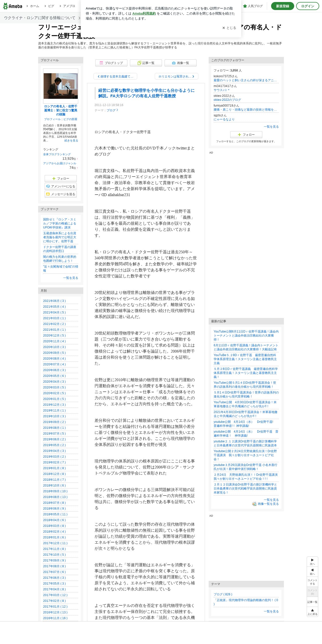Close the cookie notice with とじる

[x=229, y=28]
